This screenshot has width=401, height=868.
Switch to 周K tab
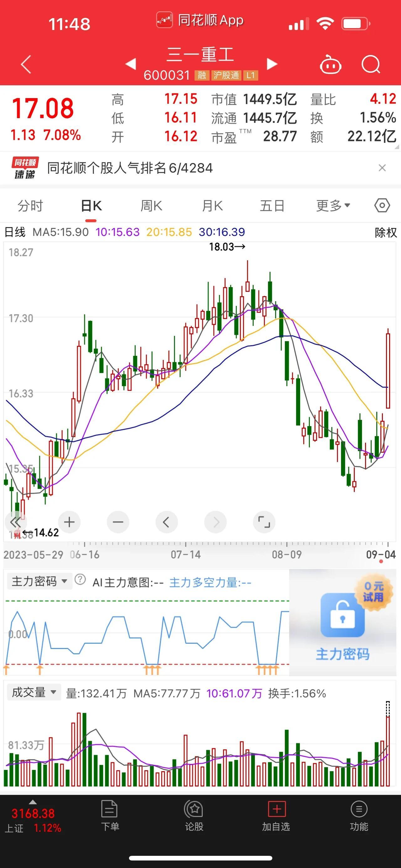(x=151, y=206)
